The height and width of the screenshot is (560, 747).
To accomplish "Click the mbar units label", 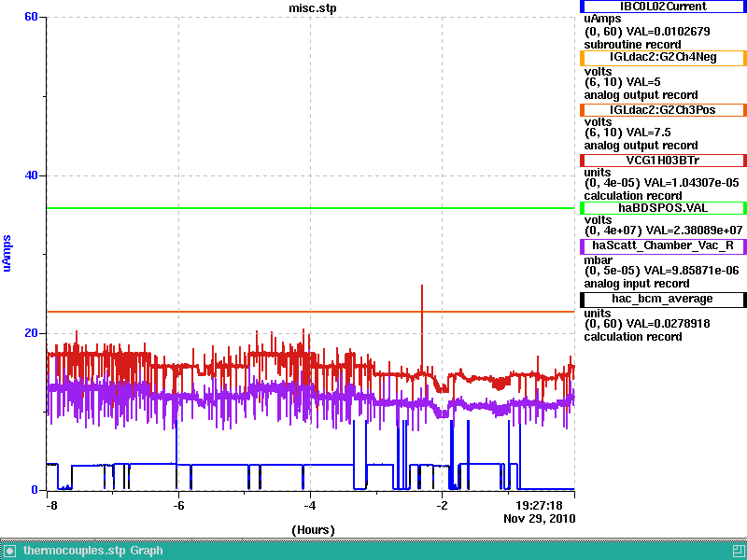I will tap(598, 260).
